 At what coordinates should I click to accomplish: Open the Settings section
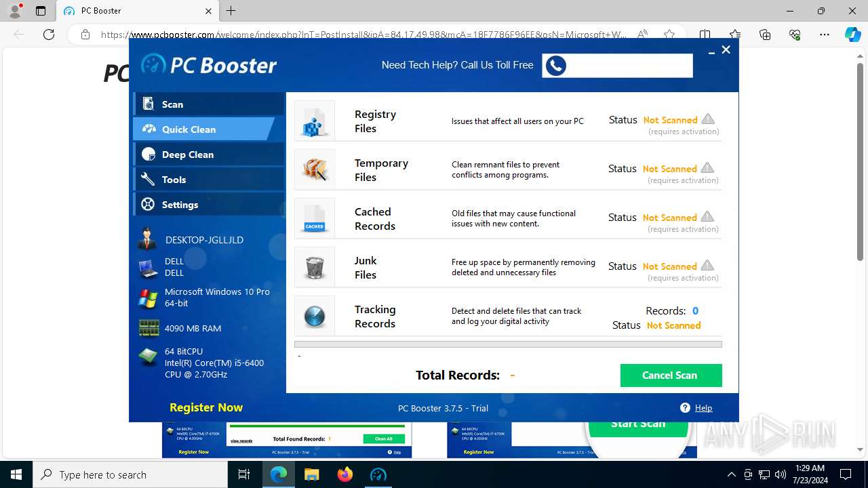[209, 205]
